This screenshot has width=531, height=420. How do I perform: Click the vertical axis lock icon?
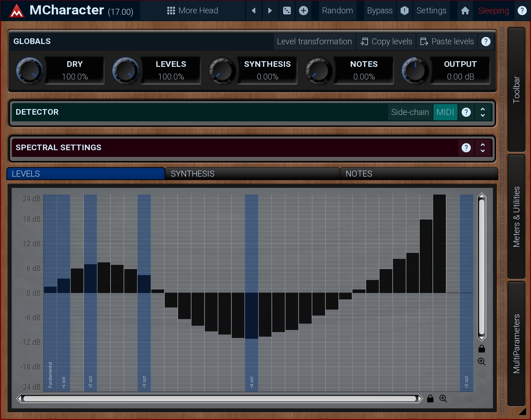pyautogui.click(x=482, y=349)
